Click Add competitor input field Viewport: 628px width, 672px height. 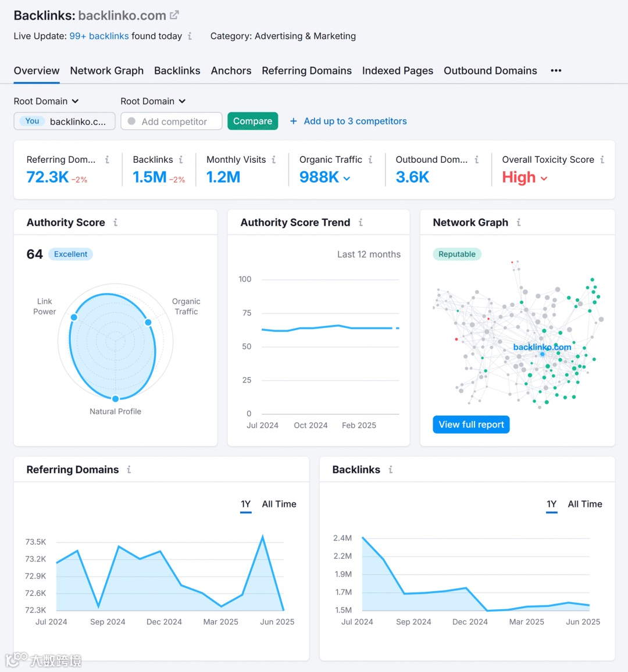pos(172,121)
